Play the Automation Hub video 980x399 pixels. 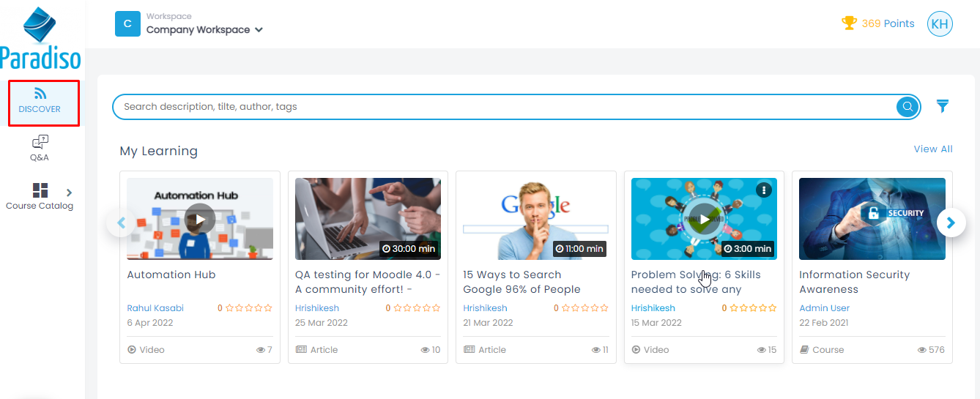pos(199,218)
